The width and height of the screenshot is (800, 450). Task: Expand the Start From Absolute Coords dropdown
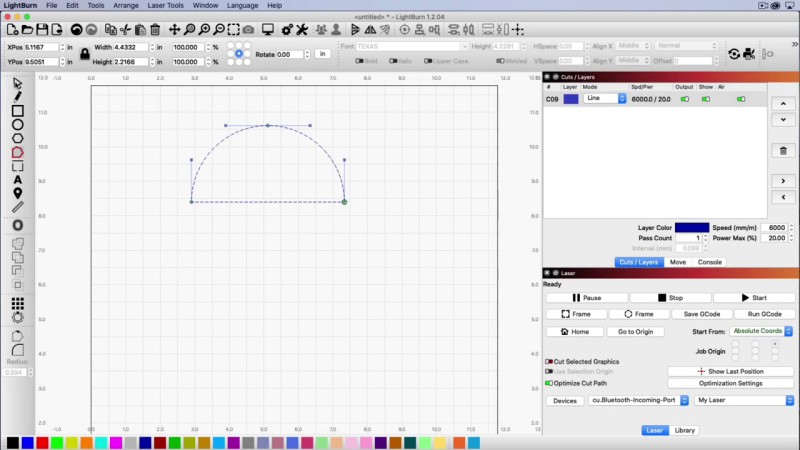pyautogui.click(x=761, y=331)
